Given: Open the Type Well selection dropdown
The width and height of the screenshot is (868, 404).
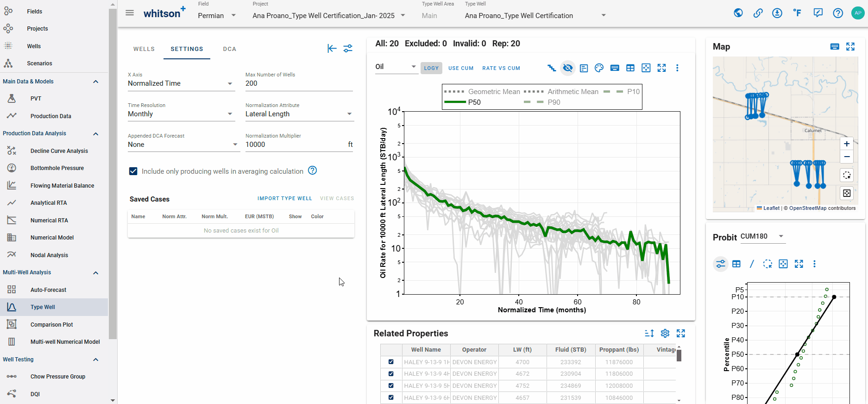Looking at the screenshot, I should point(535,15).
